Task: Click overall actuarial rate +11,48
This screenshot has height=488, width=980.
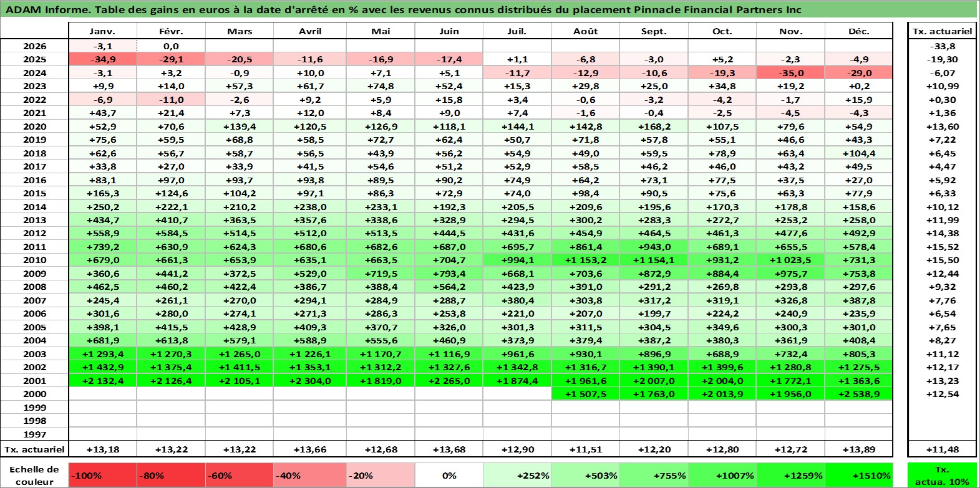Action: [x=942, y=449]
